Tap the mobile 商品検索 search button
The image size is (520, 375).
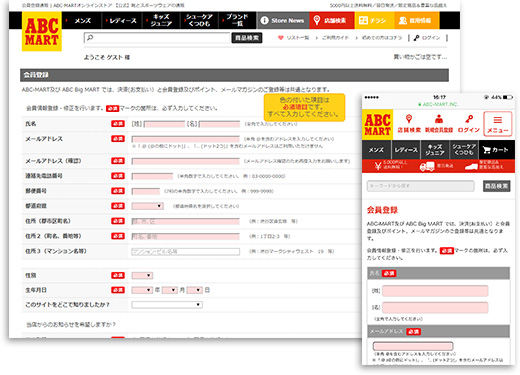[x=497, y=186]
